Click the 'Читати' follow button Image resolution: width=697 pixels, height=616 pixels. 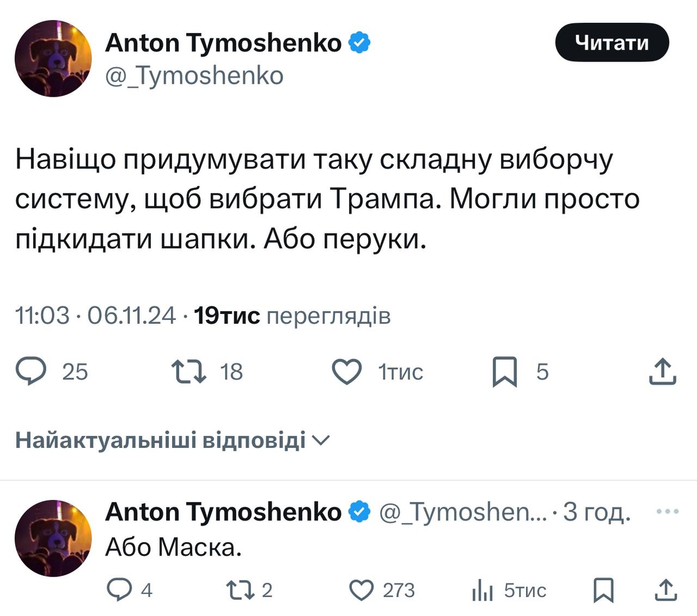(x=612, y=42)
